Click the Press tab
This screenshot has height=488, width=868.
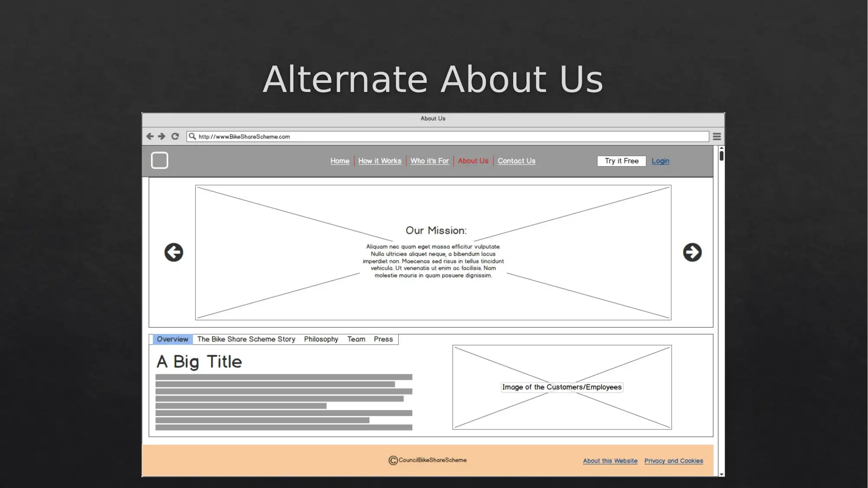coord(383,338)
